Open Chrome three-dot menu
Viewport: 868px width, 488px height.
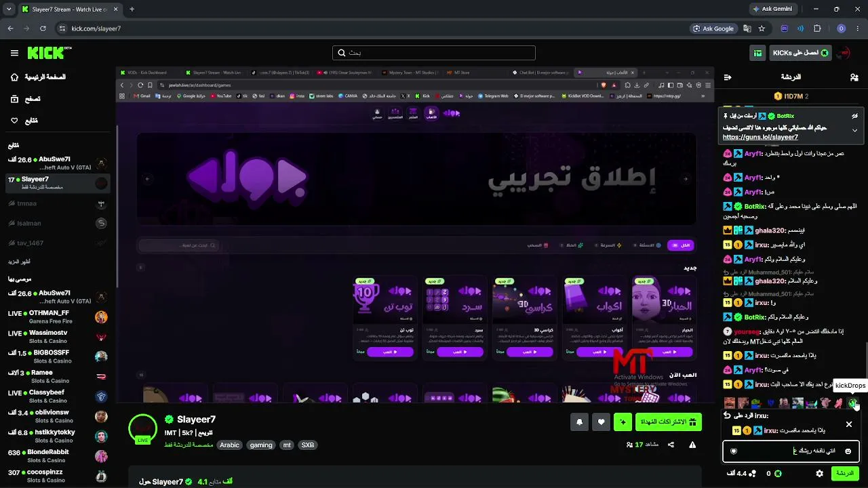tap(858, 28)
